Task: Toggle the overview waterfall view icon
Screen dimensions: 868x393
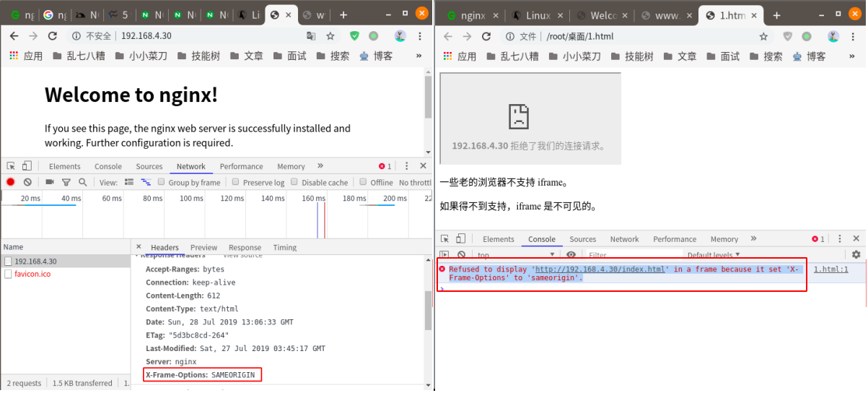Action: point(146,183)
